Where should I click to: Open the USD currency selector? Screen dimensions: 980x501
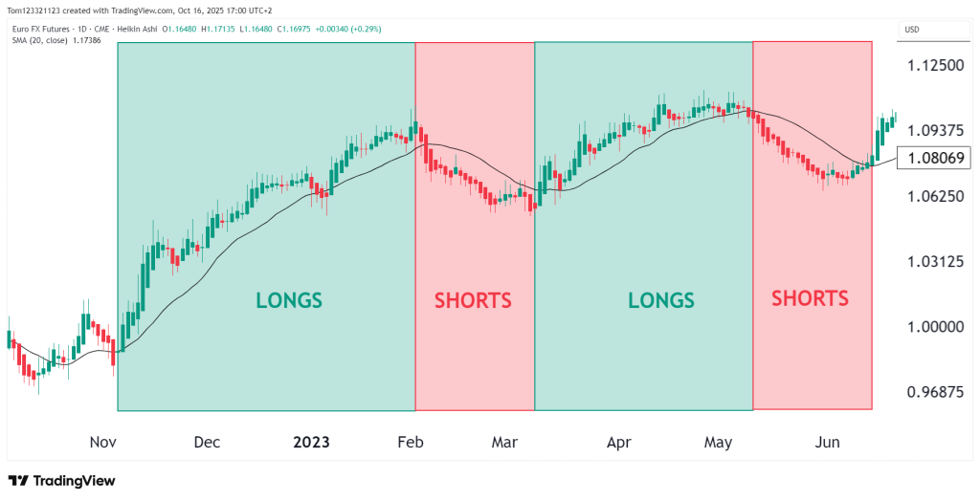911,30
